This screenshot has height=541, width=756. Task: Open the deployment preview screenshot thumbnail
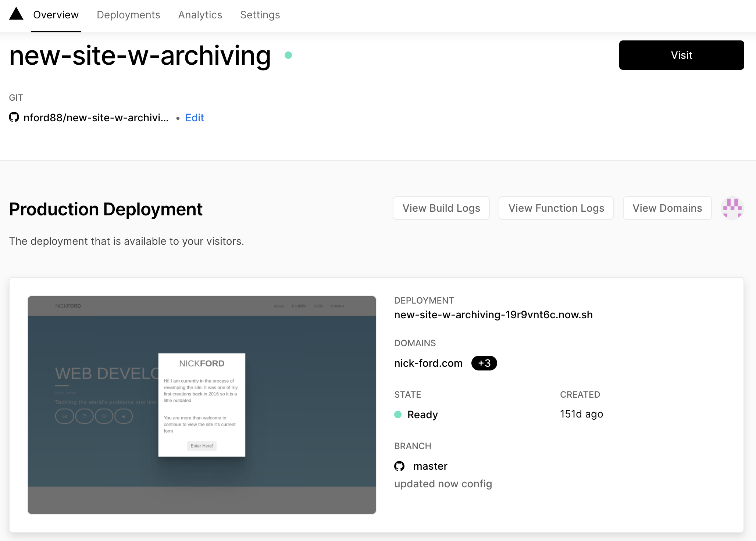tap(202, 405)
